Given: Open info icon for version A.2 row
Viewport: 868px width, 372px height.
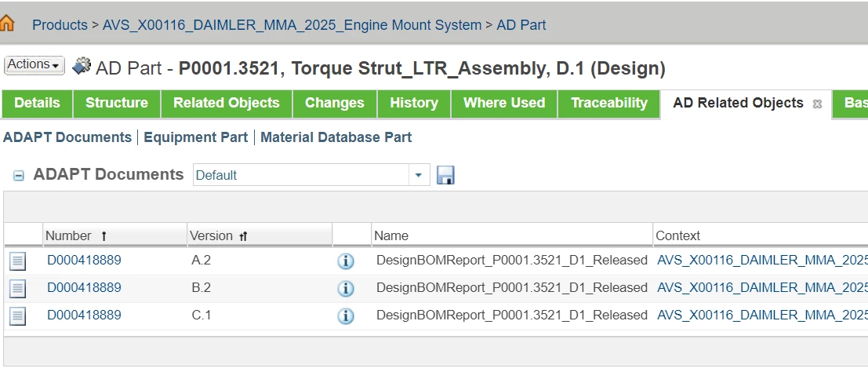Looking at the screenshot, I should coord(346,261).
